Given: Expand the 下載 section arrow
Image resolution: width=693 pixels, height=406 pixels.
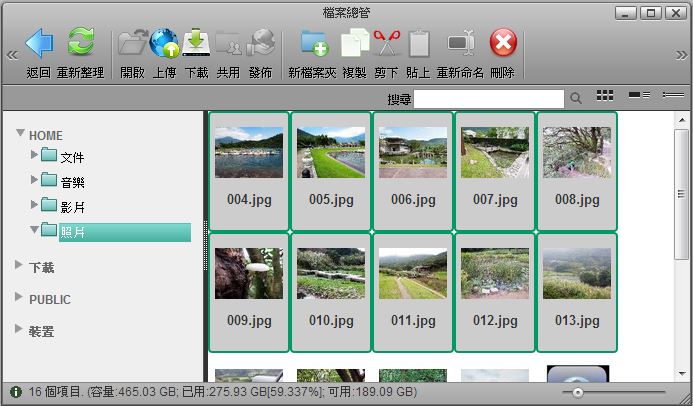Looking at the screenshot, I should coord(20,266).
